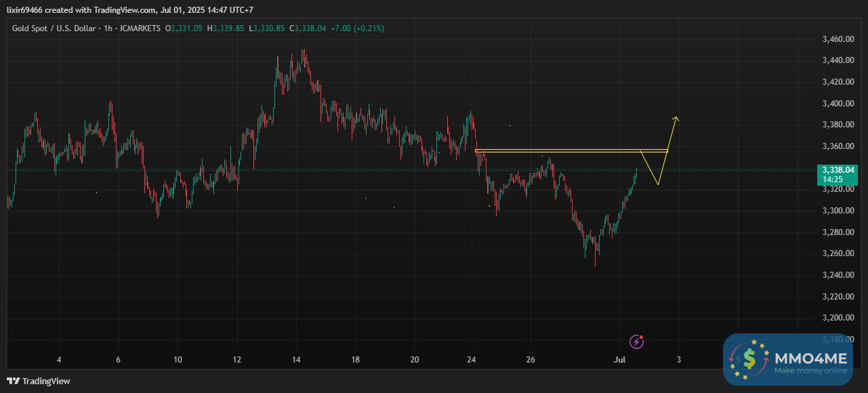Click the current price label 3,338.04

tap(838, 169)
